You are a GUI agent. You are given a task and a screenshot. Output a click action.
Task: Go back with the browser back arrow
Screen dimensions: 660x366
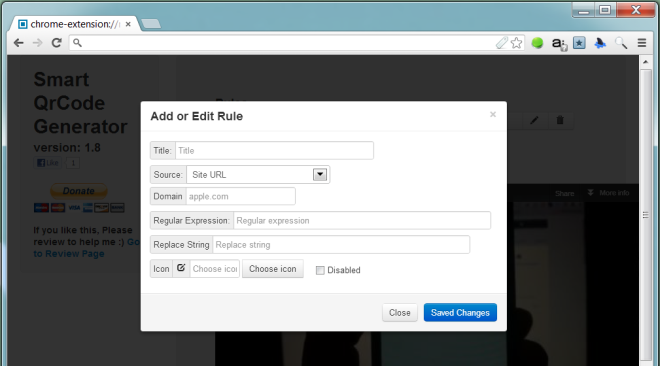pyautogui.click(x=18, y=43)
